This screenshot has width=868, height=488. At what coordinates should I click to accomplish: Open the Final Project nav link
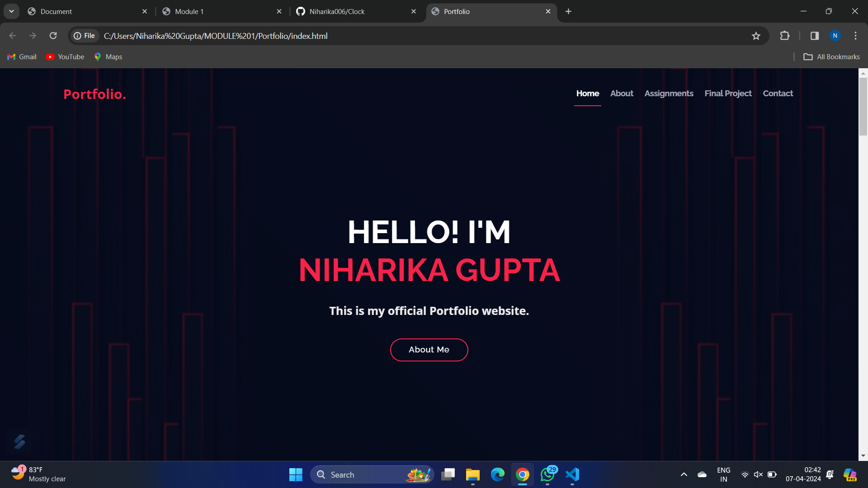tap(728, 94)
